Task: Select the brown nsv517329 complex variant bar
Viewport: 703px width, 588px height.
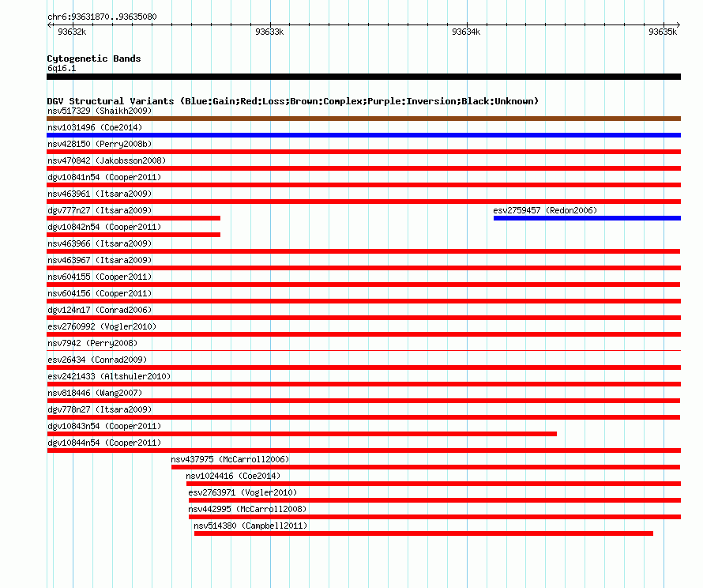Action: 363,119
